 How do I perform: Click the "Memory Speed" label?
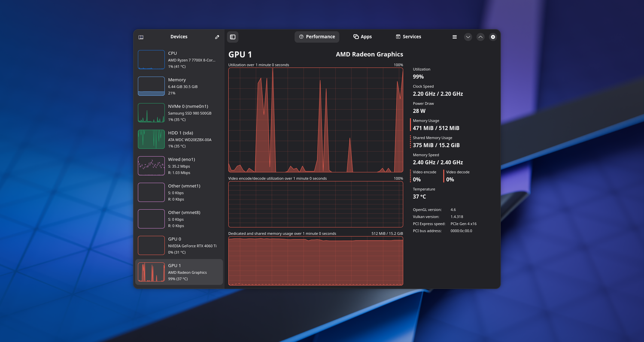point(426,155)
